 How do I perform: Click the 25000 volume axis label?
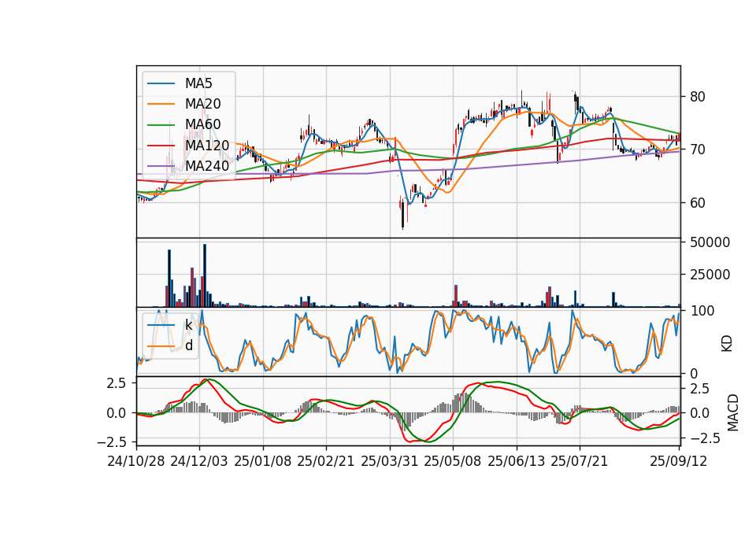tap(710, 275)
